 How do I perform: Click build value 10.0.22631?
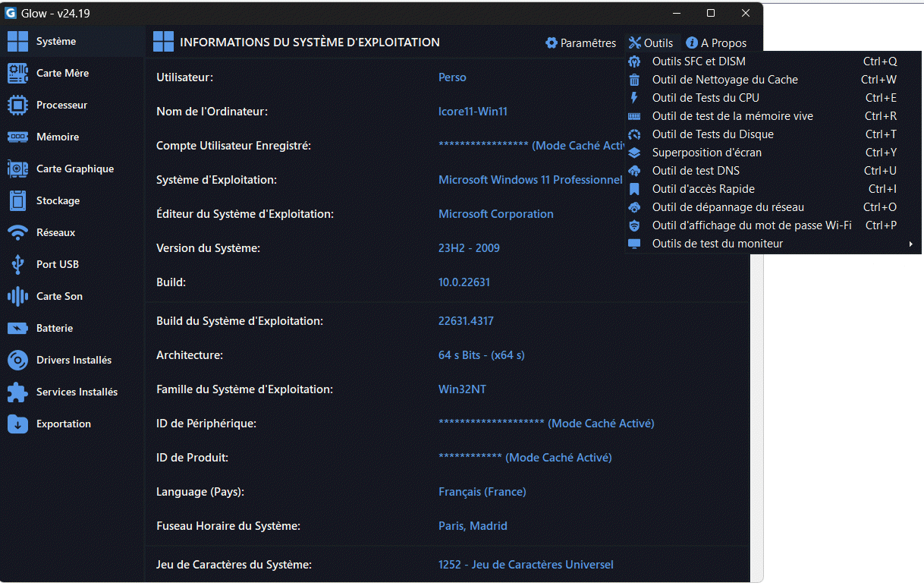[464, 282]
